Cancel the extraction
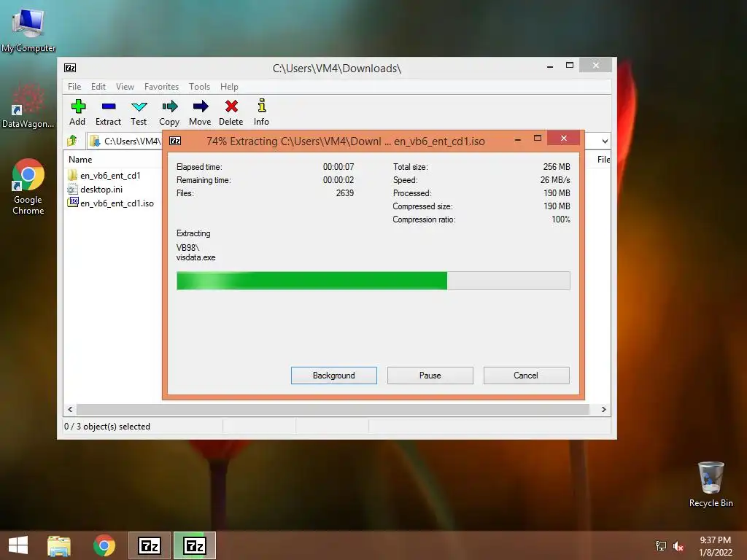The image size is (747, 560). 527,376
